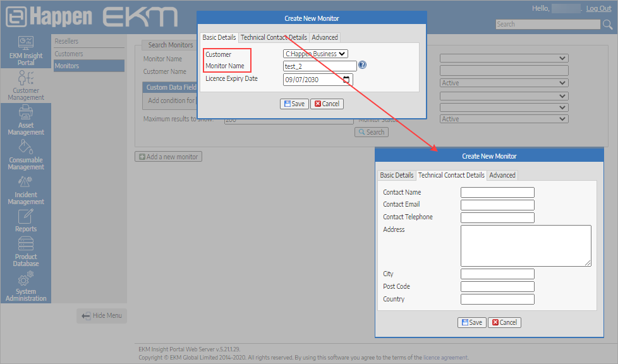The width and height of the screenshot is (618, 364).
Task: Open the Monitor Status Active dropdown
Action: 504,119
